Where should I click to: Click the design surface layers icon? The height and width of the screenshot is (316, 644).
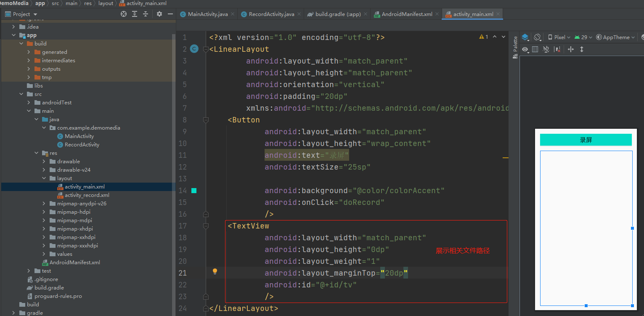point(525,37)
